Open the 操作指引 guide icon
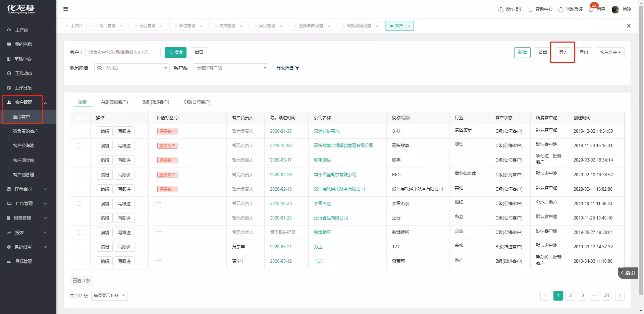The width and height of the screenshot is (644, 314). tap(501, 9)
